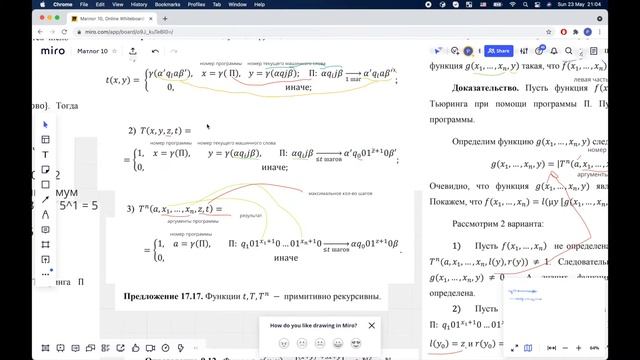Select the Comment tool in left toolbar
Screen dimensions: 640x360
tap(45, 229)
